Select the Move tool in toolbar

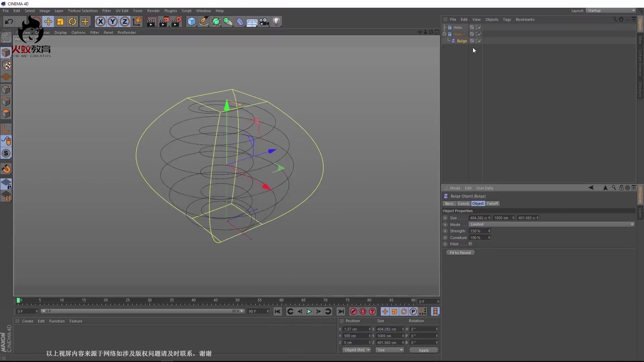pos(48,22)
